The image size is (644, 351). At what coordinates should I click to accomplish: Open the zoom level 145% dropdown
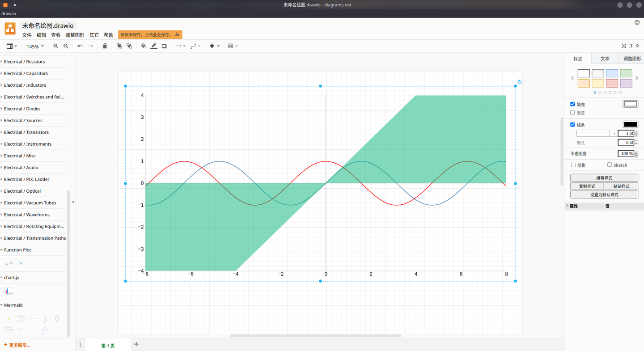coord(35,46)
